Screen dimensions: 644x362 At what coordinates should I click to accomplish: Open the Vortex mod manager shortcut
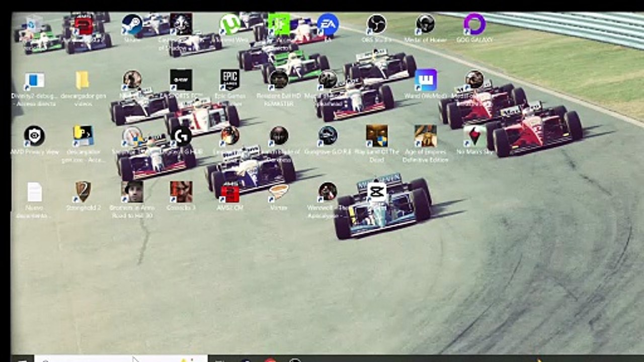tap(278, 192)
